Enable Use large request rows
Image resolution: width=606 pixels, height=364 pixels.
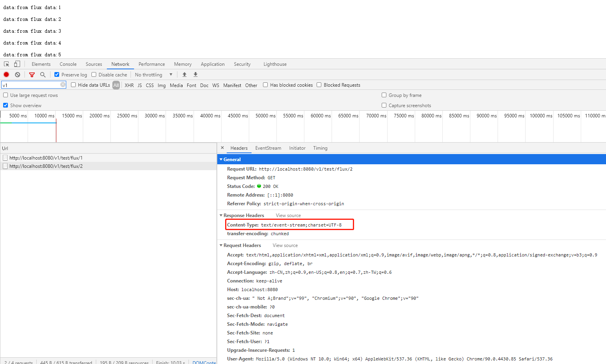(x=6, y=95)
